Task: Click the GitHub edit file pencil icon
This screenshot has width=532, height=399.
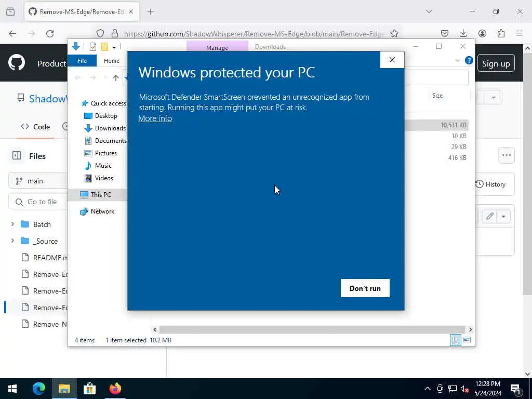Action: (x=489, y=217)
